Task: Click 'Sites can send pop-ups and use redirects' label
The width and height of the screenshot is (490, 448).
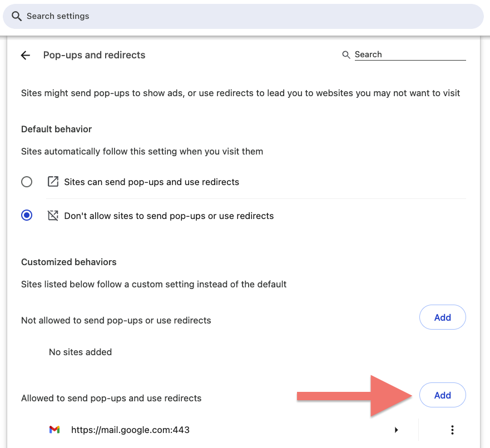Action: point(152,182)
